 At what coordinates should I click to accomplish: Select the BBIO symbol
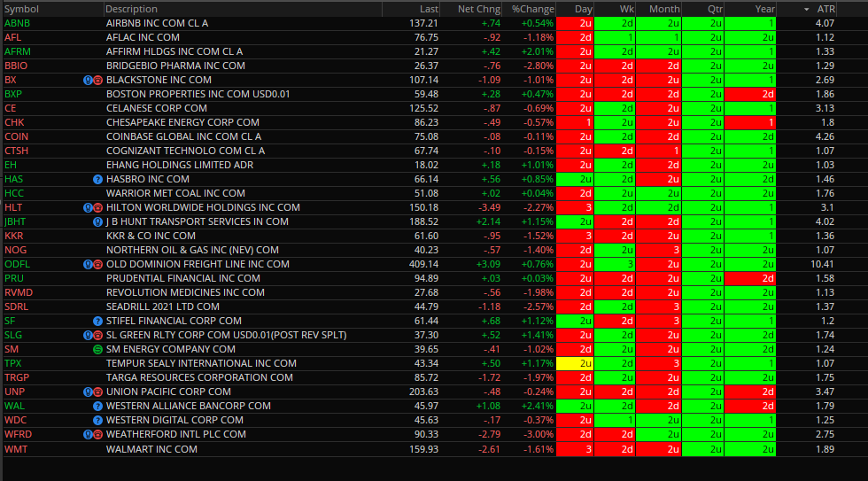[16, 66]
